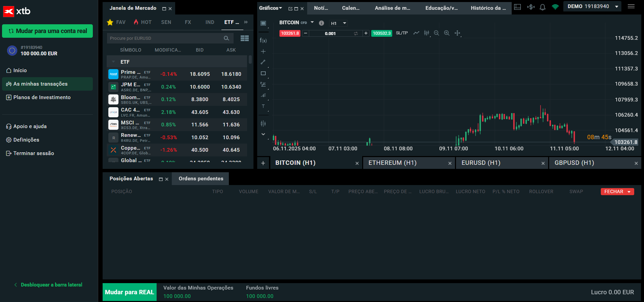Open Definições settings in sidebar

pos(47,140)
